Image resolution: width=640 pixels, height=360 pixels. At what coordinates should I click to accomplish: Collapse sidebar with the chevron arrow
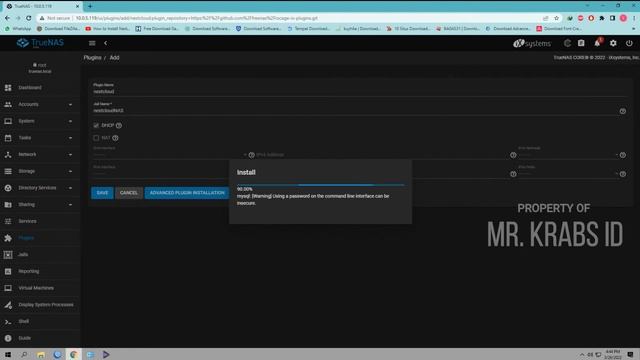point(105,43)
